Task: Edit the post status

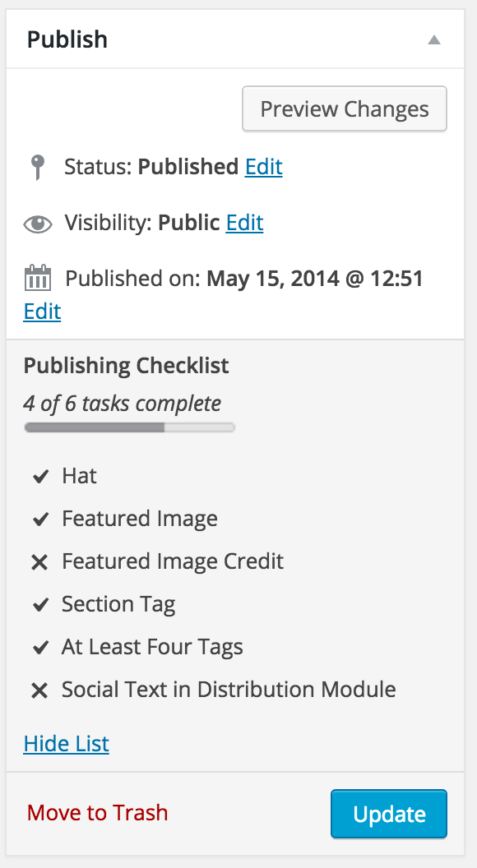Action: click(x=264, y=167)
